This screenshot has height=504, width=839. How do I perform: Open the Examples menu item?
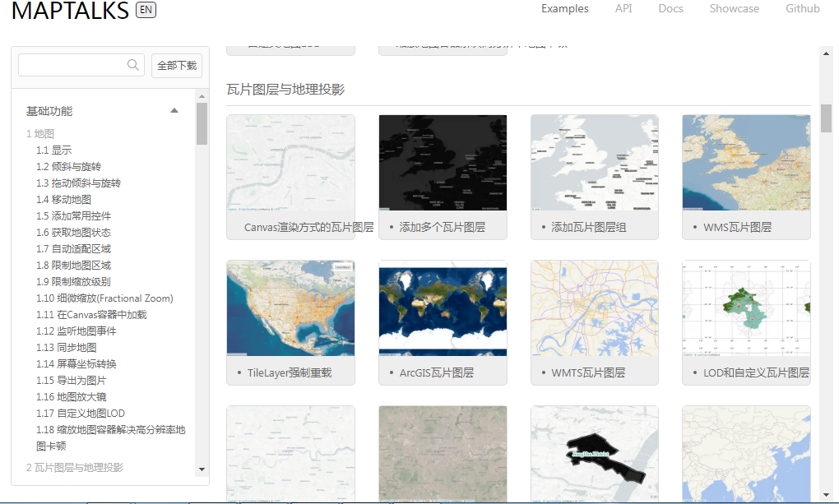coord(564,8)
